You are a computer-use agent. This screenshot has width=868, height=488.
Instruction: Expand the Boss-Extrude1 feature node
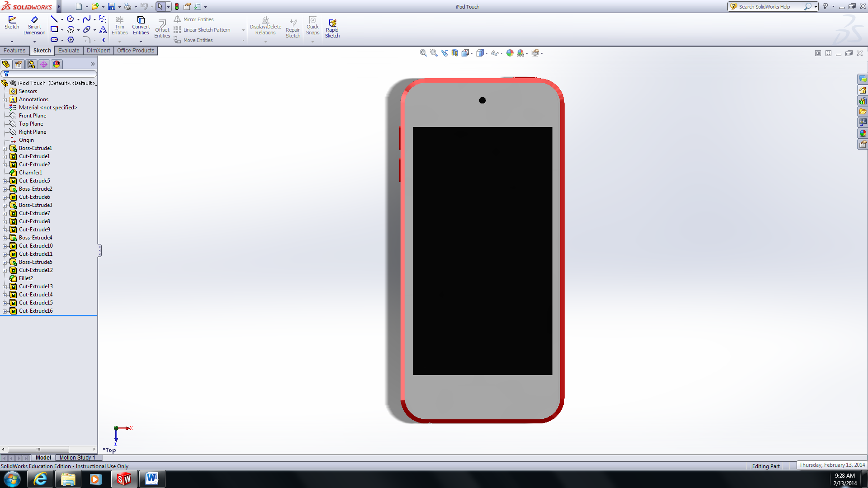coord(5,148)
